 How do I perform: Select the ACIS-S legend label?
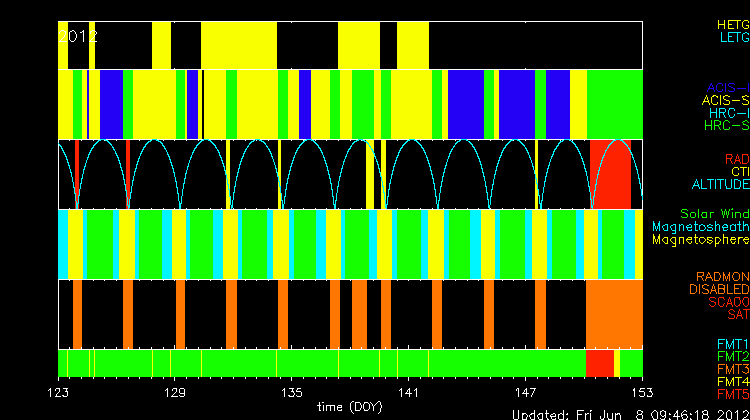click(725, 100)
